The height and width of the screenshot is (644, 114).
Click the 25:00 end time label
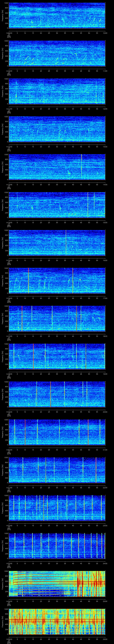[105, 601]
